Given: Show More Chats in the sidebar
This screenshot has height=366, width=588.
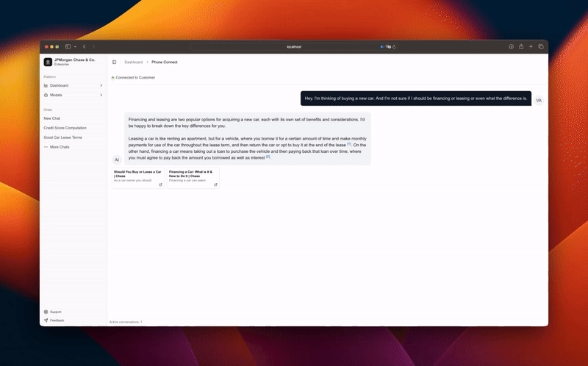Looking at the screenshot, I should (60, 147).
